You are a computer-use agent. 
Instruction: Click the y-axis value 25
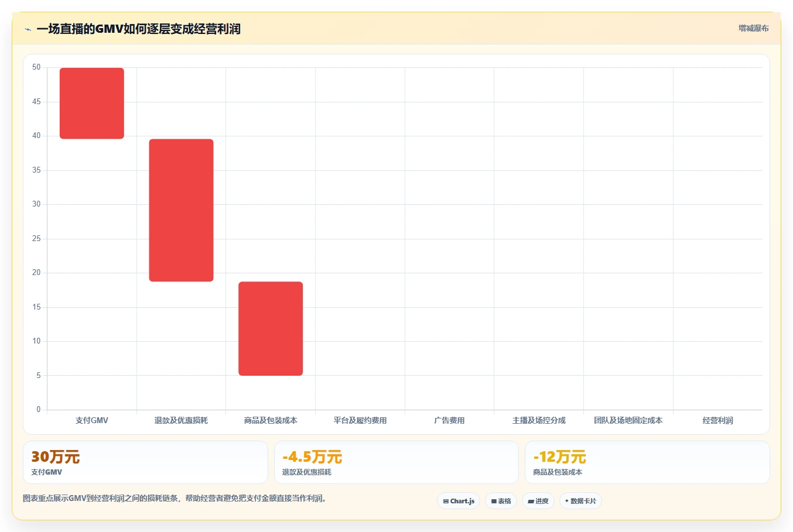pyautogui.click(x=36, y=239)
